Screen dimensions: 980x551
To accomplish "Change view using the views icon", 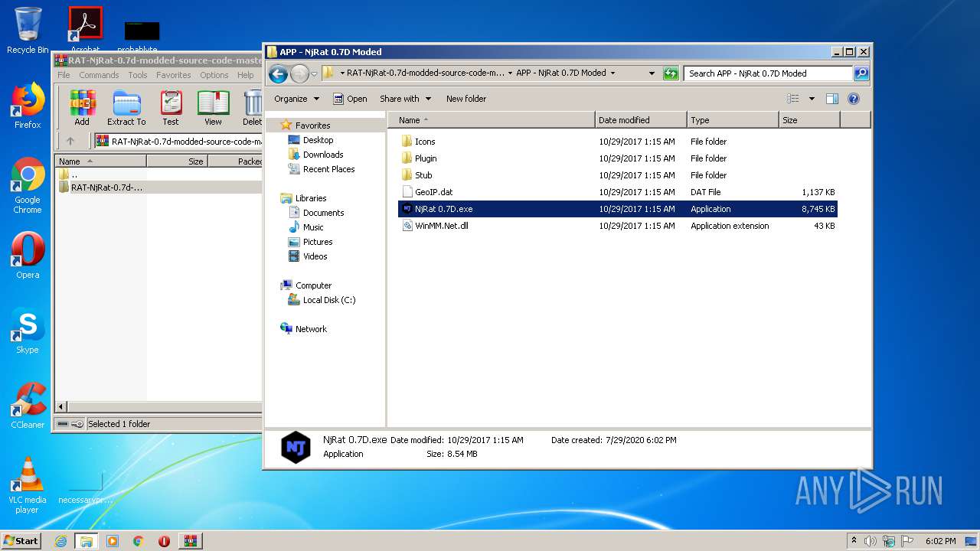I will point(793,99).
